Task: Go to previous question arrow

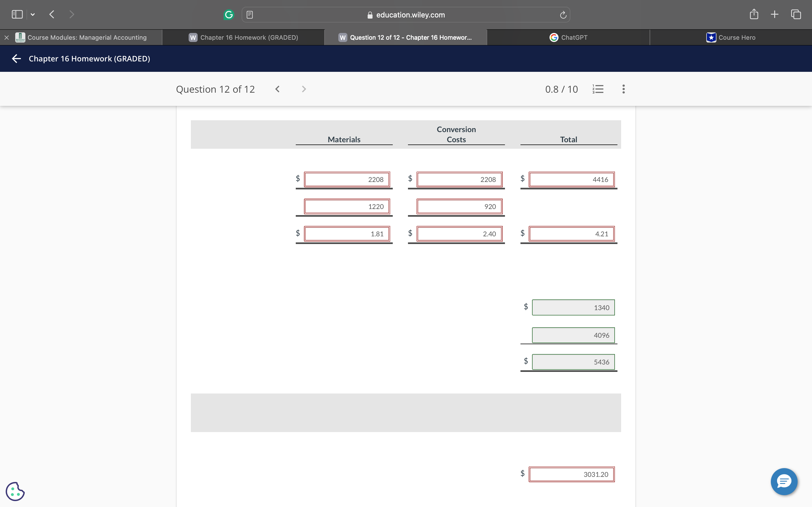Action: click(277, 89)
